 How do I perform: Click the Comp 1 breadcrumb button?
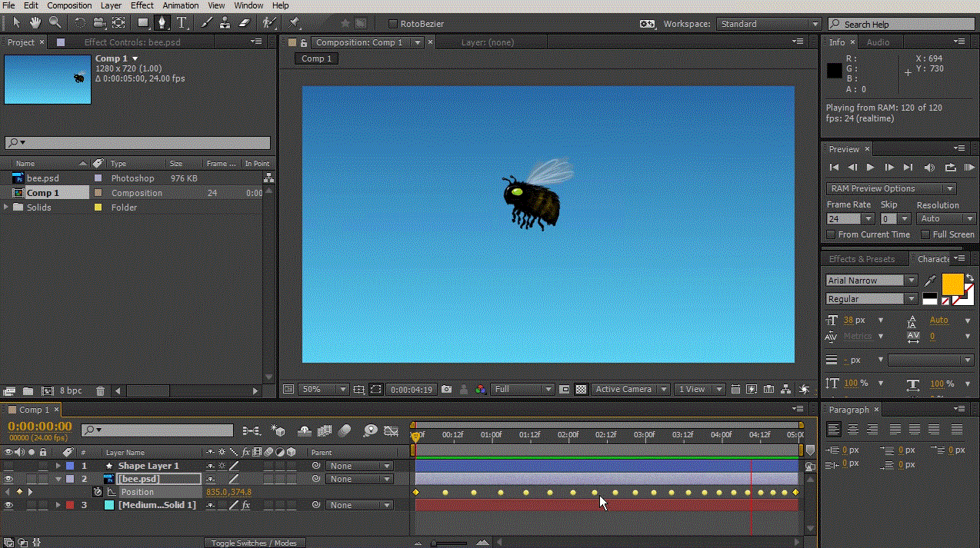pos(316,58)
